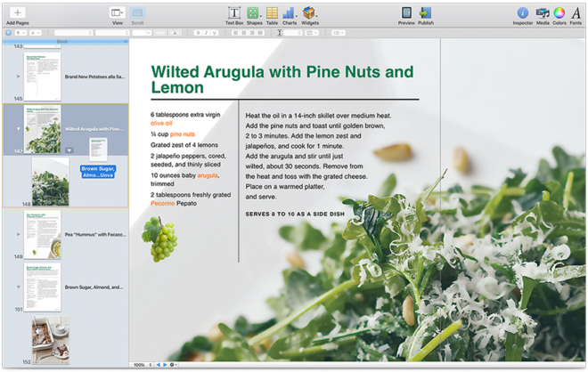The width and height of the screenshot is (588, 372).
Task: Collapse Wilted Arugula section
Action: (x=18, y=129)
